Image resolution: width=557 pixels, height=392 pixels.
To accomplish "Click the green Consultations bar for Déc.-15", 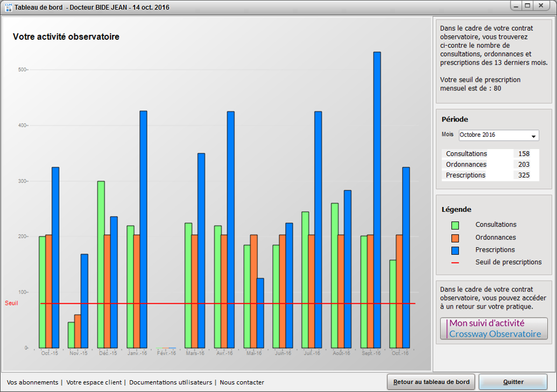I will coord(101,264).
